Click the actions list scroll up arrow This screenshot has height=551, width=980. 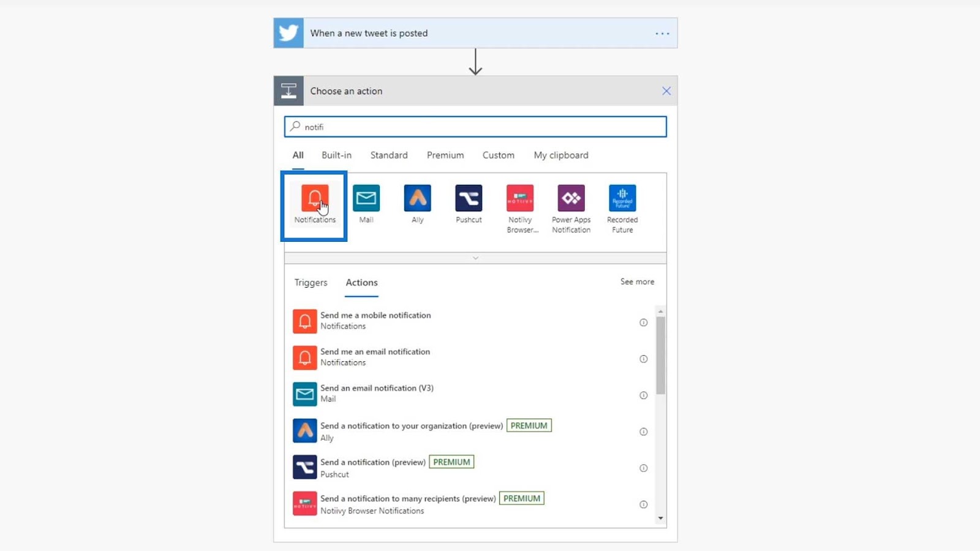click(660, 312)
